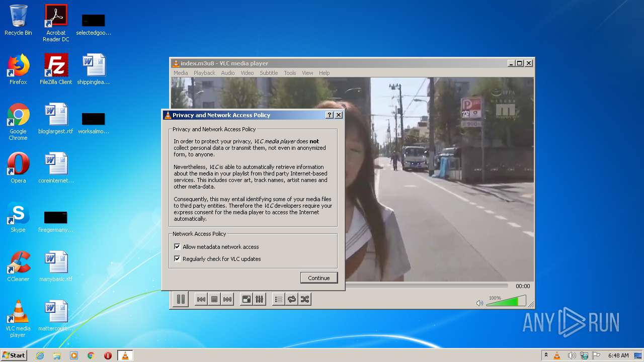This screenshot has height=362, width=644.
Task: Select the CCleaner desktop icon
Action: (18, 266)
